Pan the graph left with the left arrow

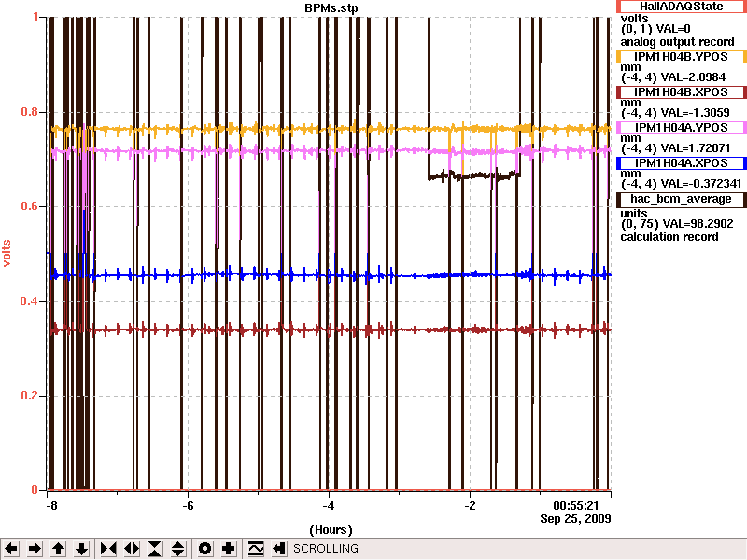[x=11, y=549]
